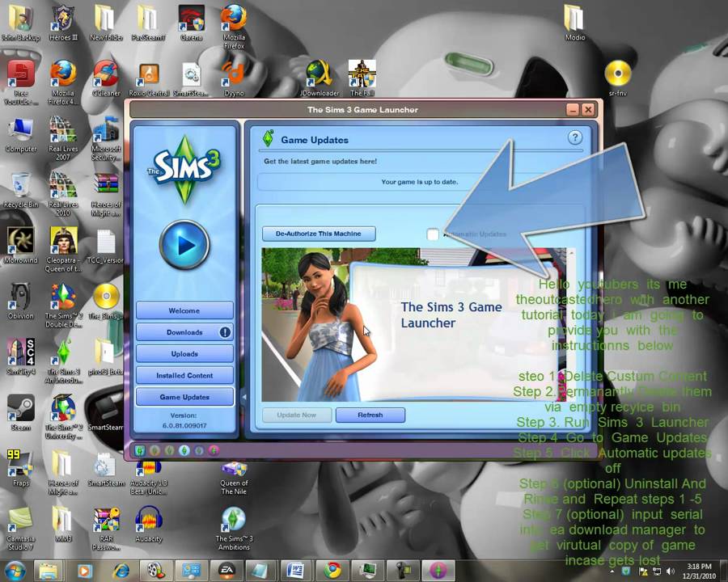This screenshot has height=582, width=728.
Task: Select the Computer desktop icon
Action: (x=20, y=135)
